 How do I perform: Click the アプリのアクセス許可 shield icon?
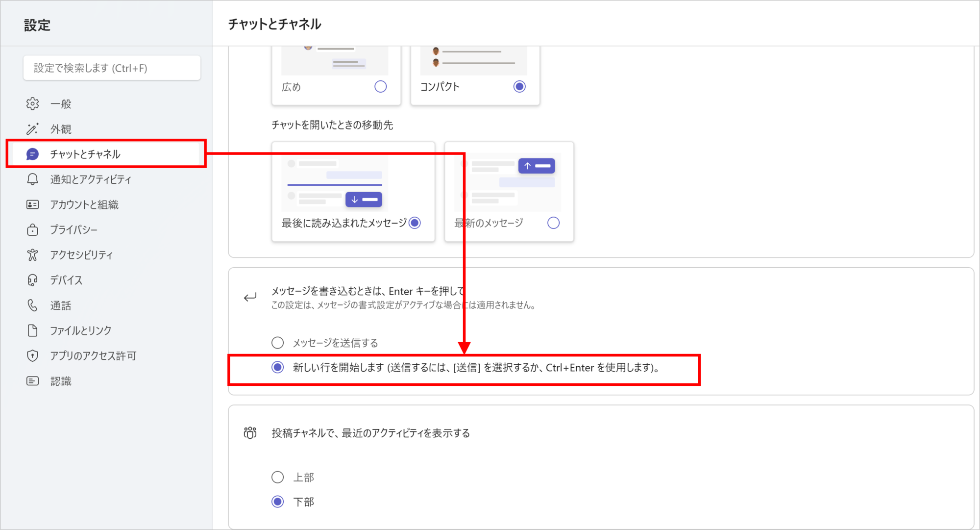(32, 356)
